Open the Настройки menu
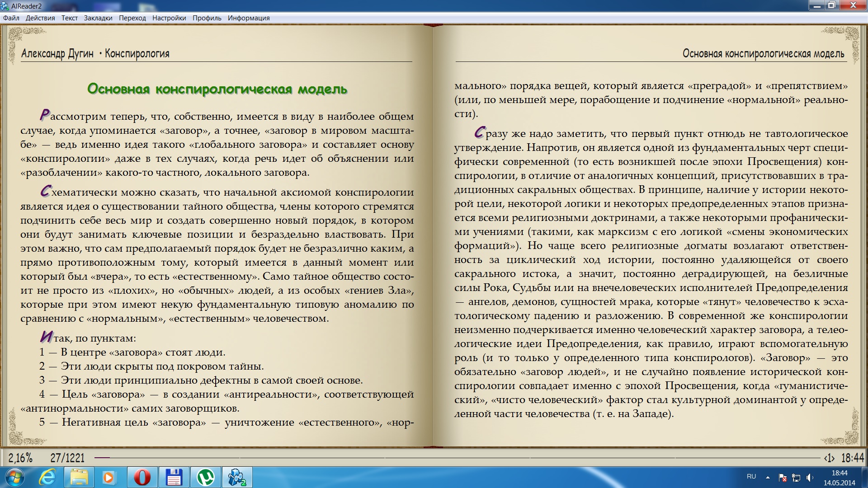 pyautogui.click(x=169, y=18)
